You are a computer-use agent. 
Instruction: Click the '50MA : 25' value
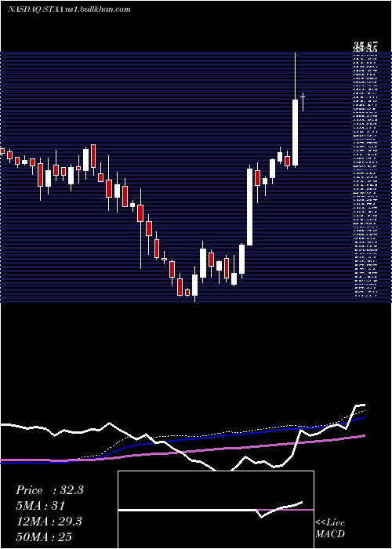pyautogui.click(x=44, y=536)
